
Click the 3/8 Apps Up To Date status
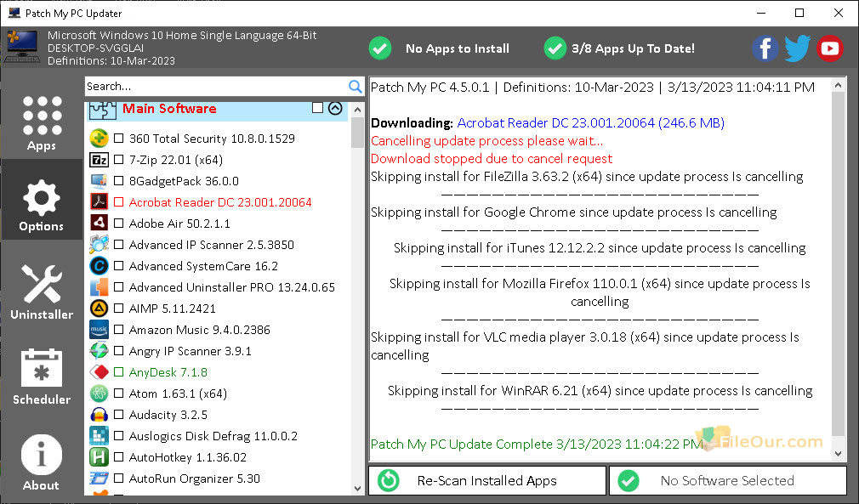click(x=633, y=48)
